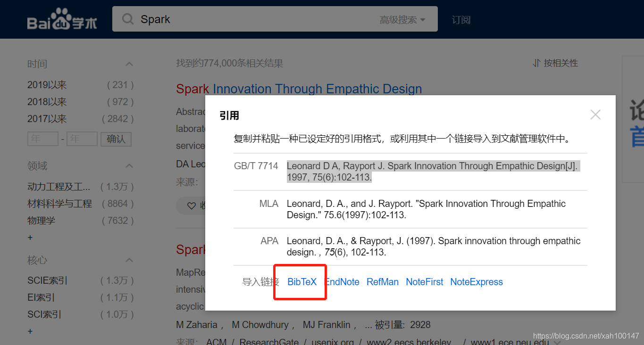644x345 pixels.
Task: Open the 高级搜索 advanced search dropdown
Action: coord(402,20)
